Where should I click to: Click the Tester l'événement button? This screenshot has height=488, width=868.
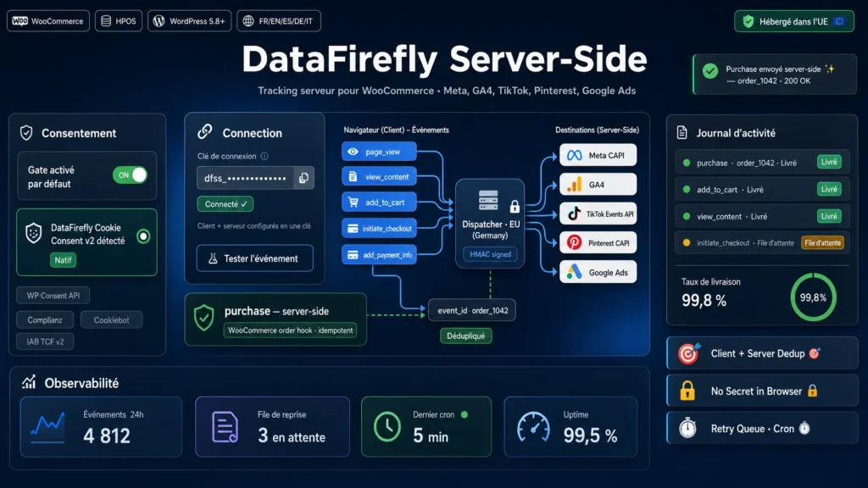coord(254,258)
